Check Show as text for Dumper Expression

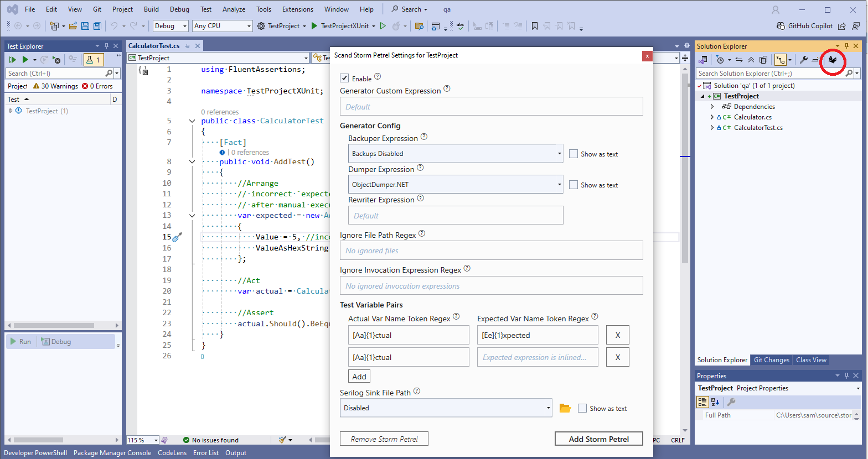[573, 185]
